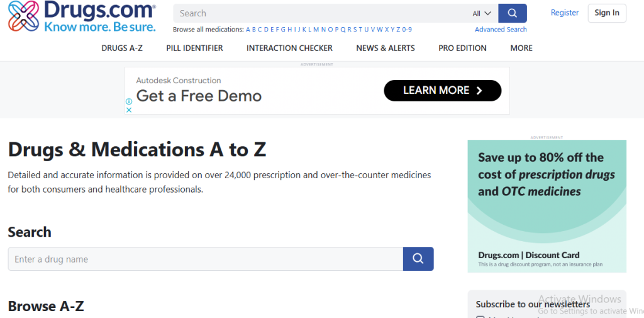Viewport: 644px width, 318px height.
Task: Browse medications starting with letter W
Action: 379,30
